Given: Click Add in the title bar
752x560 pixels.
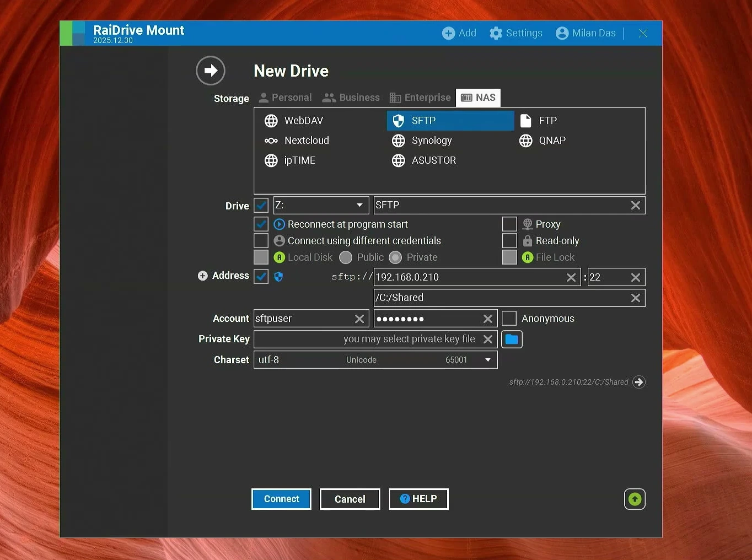Looking at the screenshot, I should (459, 33).
